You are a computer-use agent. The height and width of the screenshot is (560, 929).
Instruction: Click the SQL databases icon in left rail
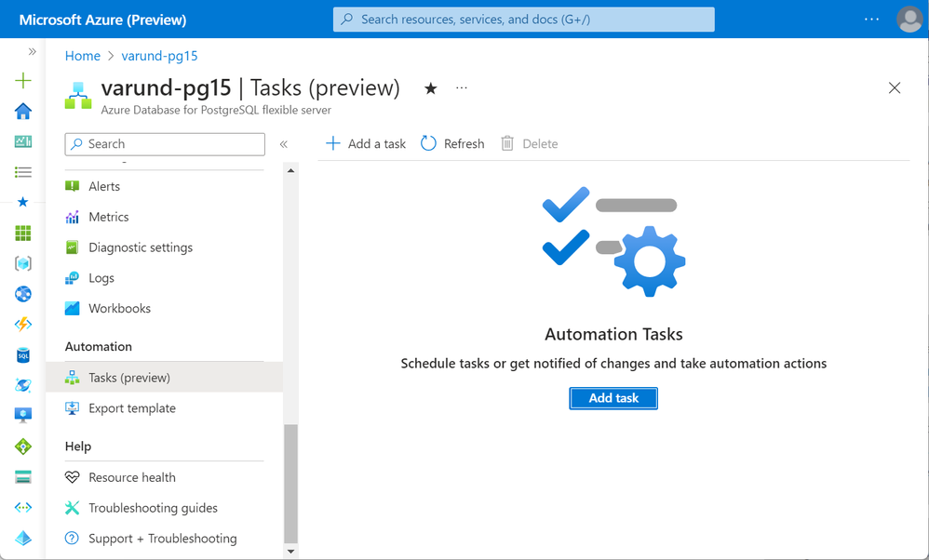tap(23, 355)
